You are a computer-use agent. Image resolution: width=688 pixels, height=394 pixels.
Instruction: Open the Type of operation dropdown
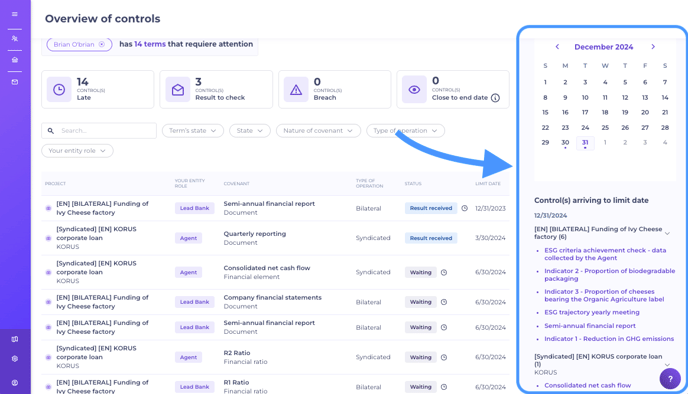tap(405, 131)
